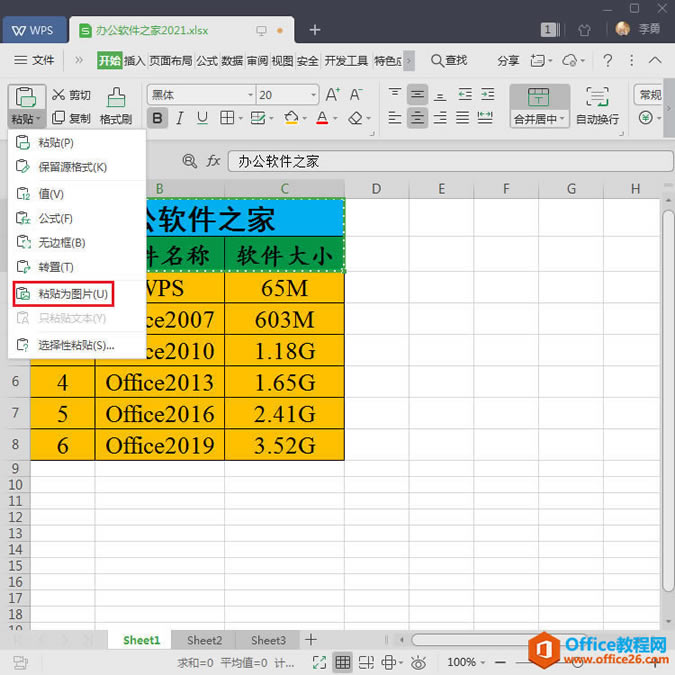Click the formula bar input field
The height and width of the screenshot is (675, 675).
(x=450, y=161)
